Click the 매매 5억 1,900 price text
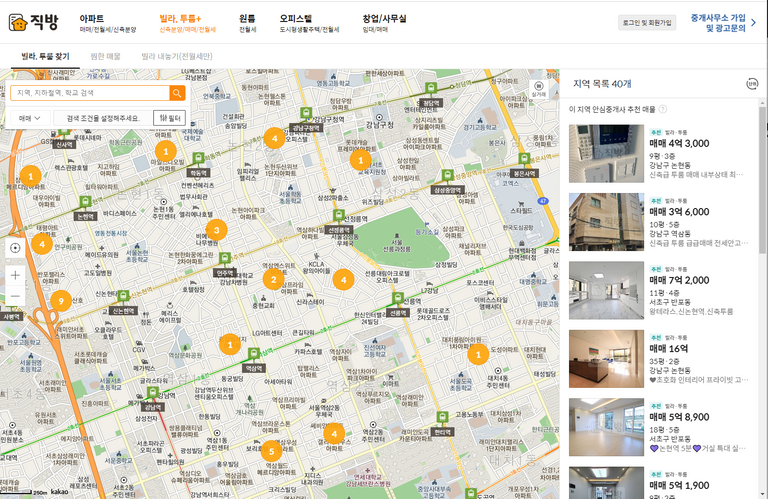Screen dimensions: 768x499 point(679,485)
